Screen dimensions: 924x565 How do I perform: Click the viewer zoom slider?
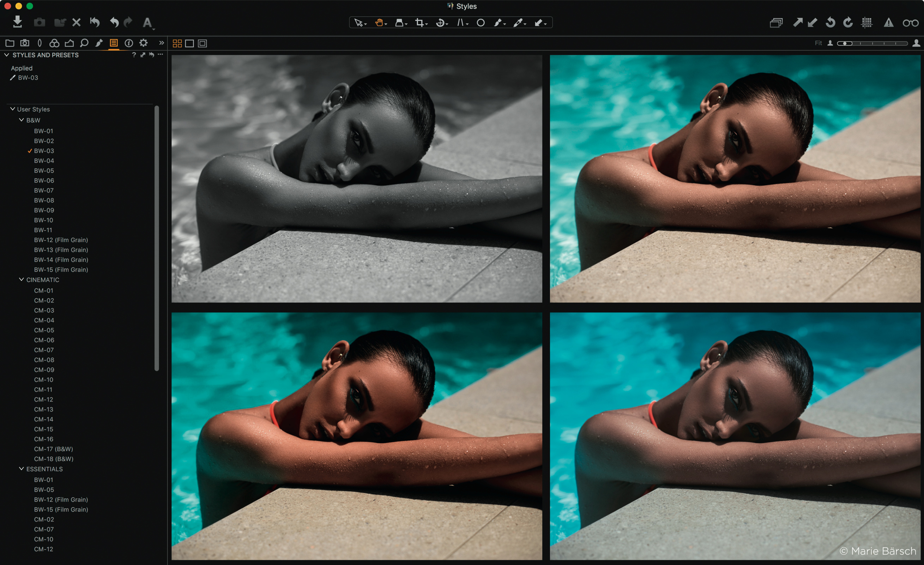coord(872,43)
